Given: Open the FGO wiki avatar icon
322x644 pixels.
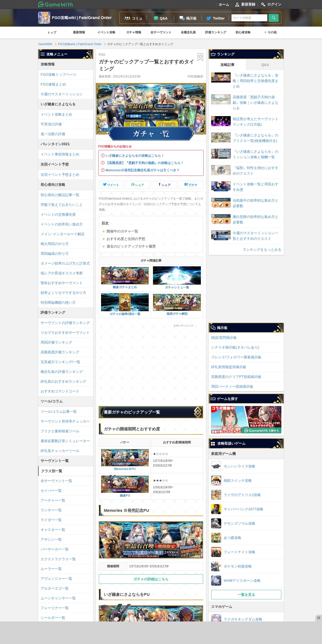Looking at the screenshot, I should click(44, 18).
